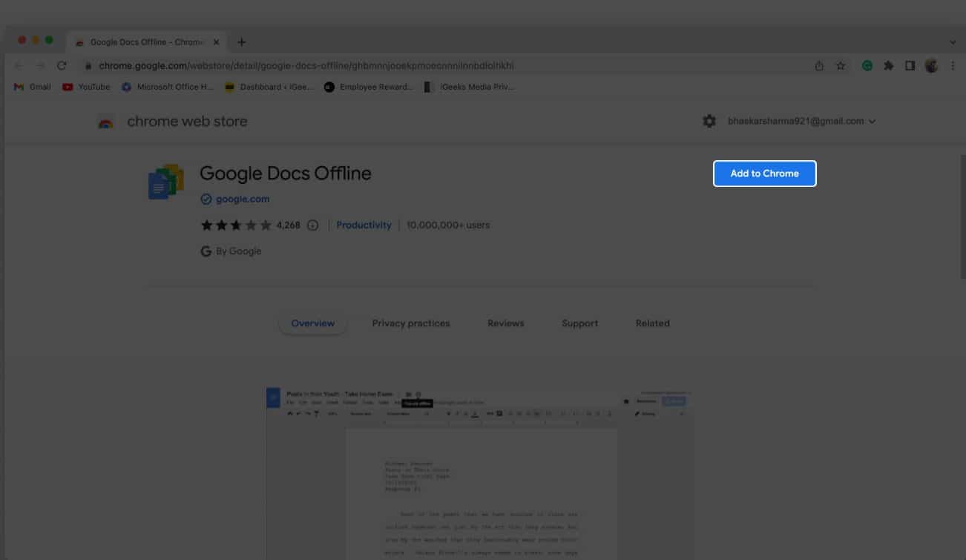Open the Reviews tab
The image size is (966, 560).
point(506,323)
